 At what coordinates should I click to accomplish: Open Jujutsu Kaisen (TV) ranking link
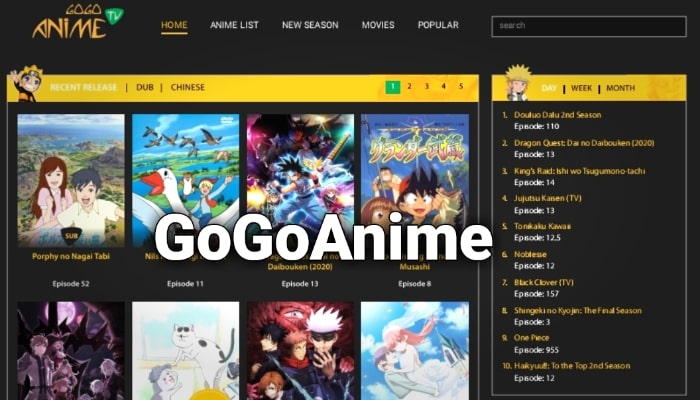coord(547,198)
